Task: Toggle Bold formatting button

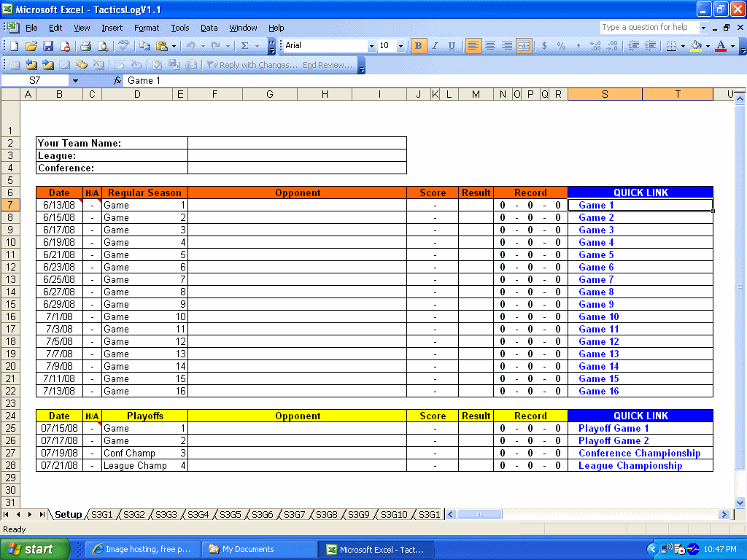Action: pyautogui.click(x=418, y=46)
